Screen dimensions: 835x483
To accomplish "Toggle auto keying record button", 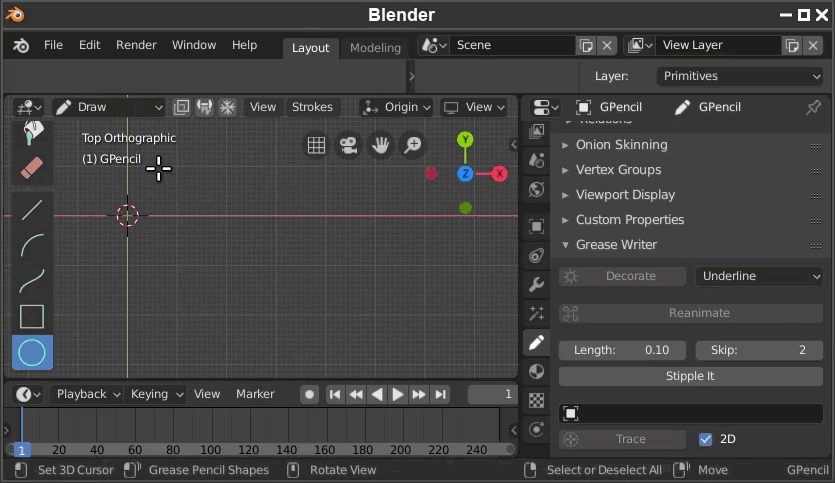I will [x=309, y=395].
